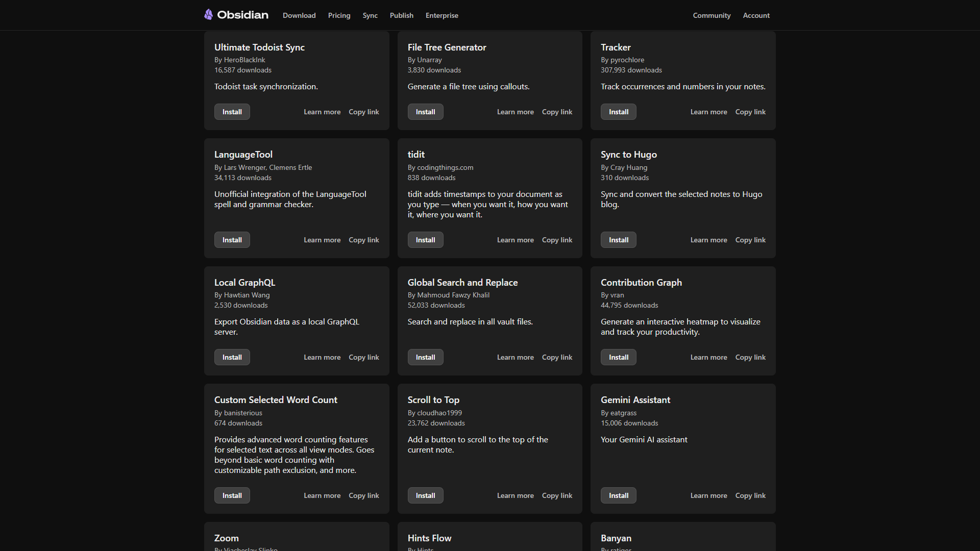The image size is (980, 551).
Task: Learn more about Sync to Hugo
Action: coord(708,240)
